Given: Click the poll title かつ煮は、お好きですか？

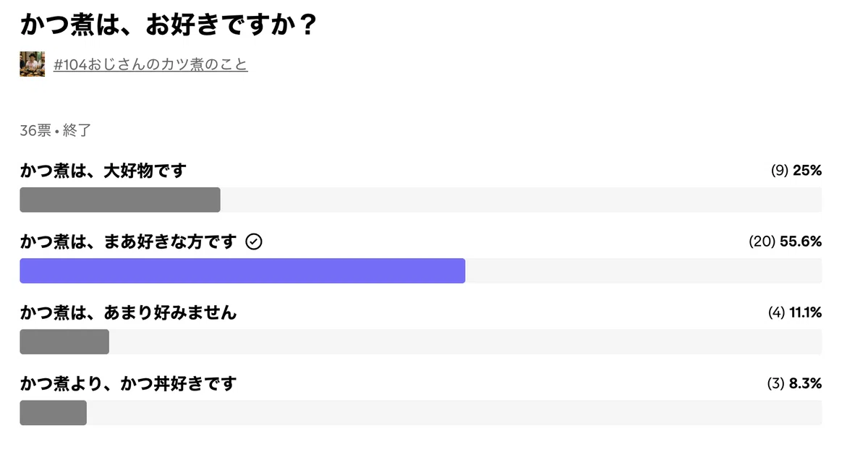Looking at the screenshot, I should tap(169, 25).
